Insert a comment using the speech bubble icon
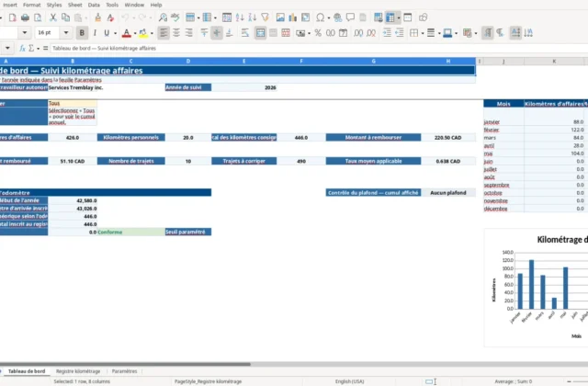 [350, 17]
